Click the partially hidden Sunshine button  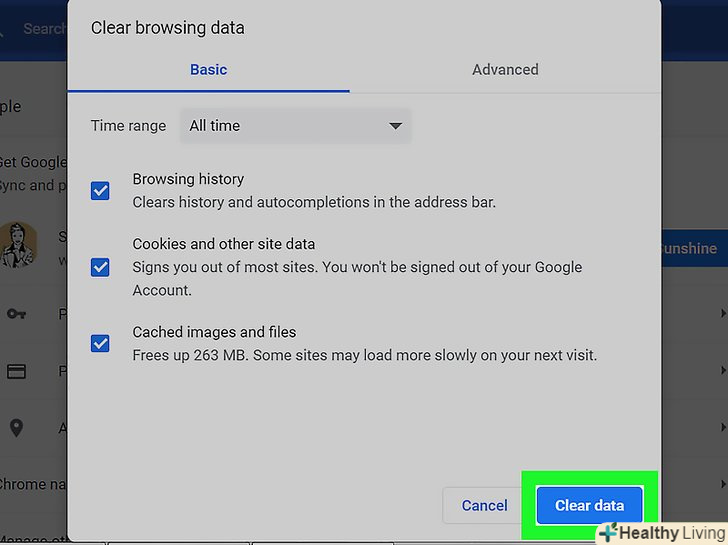pyautogui.click(x=690, y=248)
